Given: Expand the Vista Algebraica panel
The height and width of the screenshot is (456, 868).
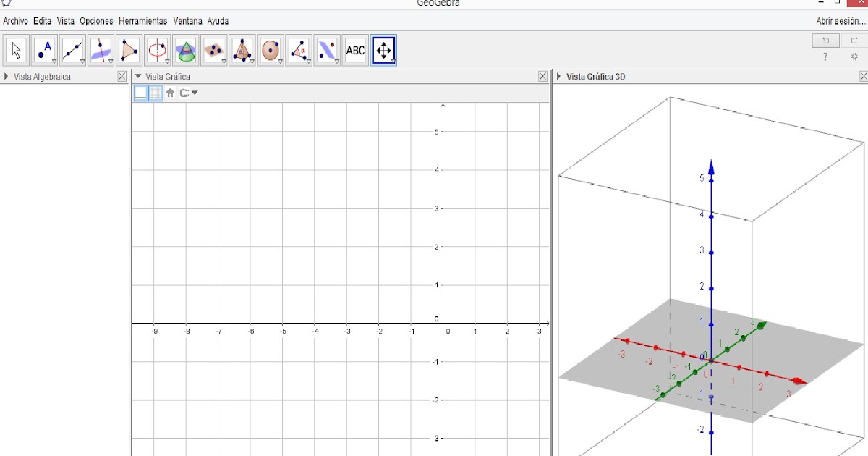Looking at the screenshot, I should [7, 76].
